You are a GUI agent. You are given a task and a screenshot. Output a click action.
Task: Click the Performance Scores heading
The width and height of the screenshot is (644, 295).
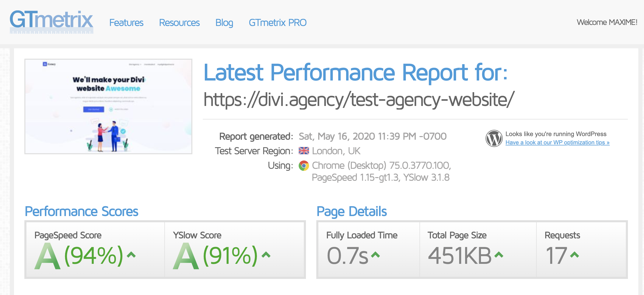pyautogui.click(x=81, y=211)
